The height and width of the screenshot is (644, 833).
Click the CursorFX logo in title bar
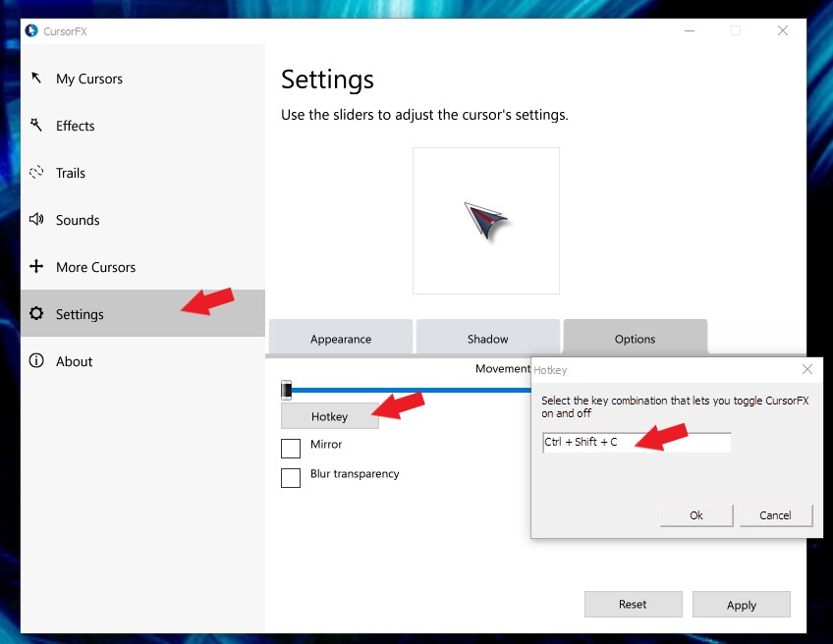click(31, 30)
